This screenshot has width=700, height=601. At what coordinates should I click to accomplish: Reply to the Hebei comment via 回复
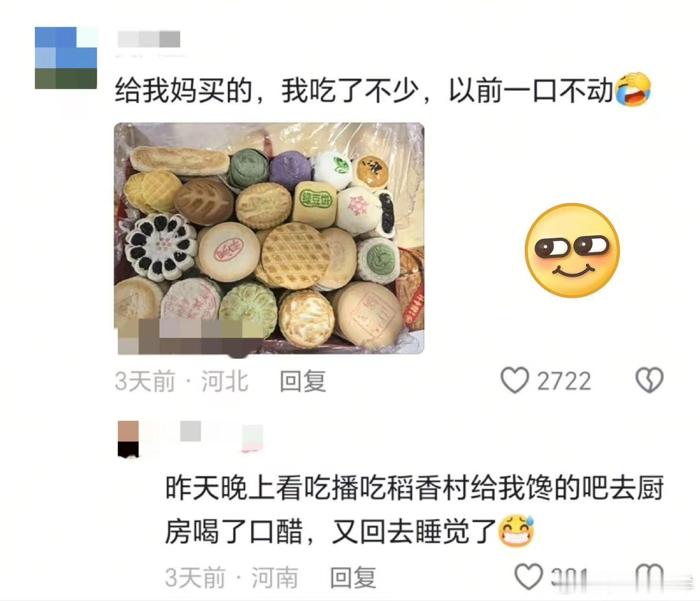(303, 381)
